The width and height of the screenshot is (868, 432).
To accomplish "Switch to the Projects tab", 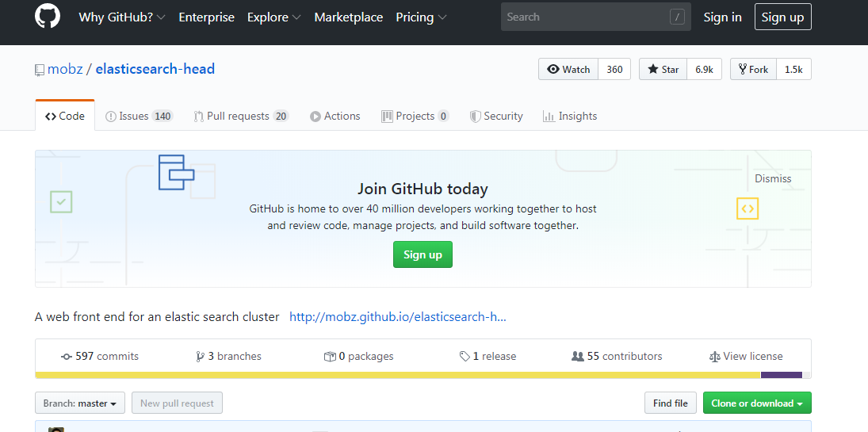I will point(415,116).
